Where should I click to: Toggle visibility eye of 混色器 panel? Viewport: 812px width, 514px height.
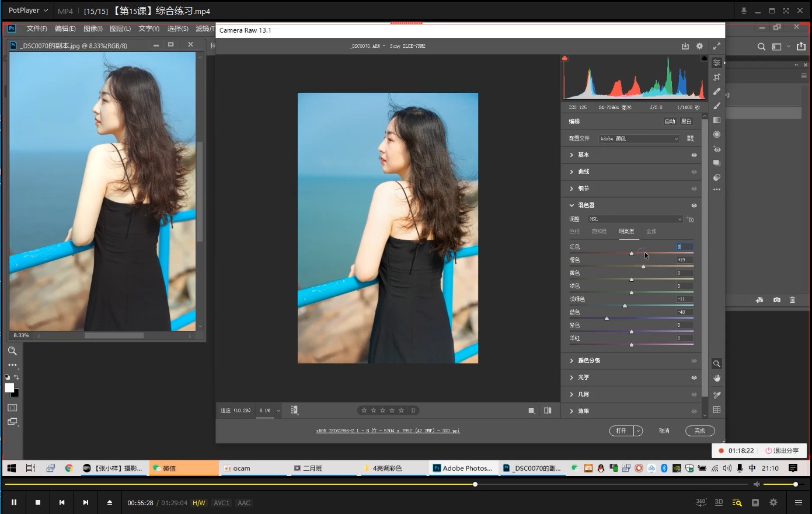pyautogui.click(x=694, y=205)
